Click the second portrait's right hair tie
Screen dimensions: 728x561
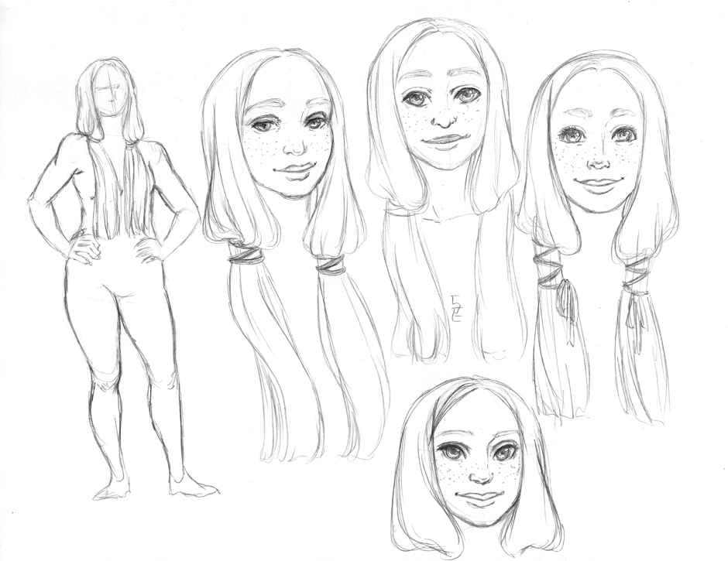(331, 265)
